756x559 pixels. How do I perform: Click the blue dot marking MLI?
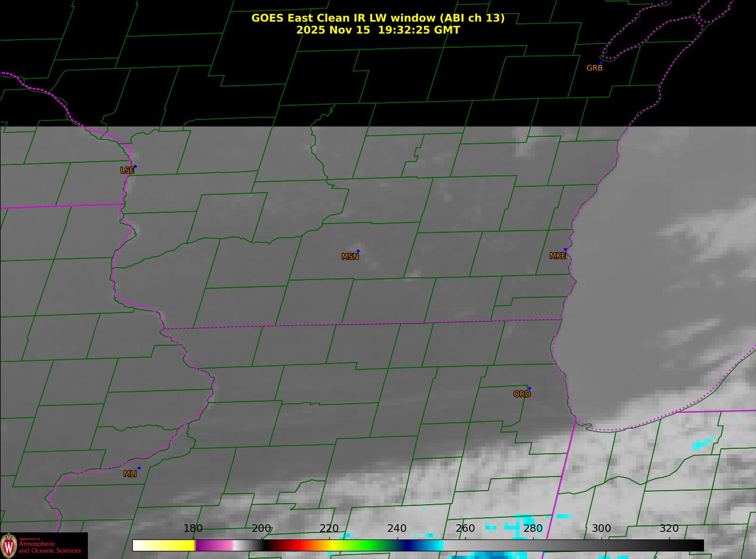click(139, 468)
